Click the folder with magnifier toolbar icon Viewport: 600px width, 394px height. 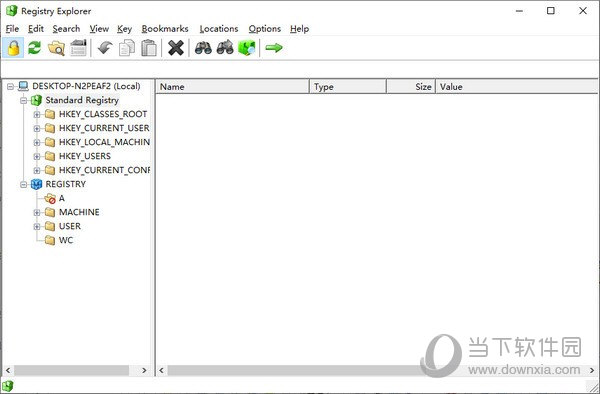[56, 48]
